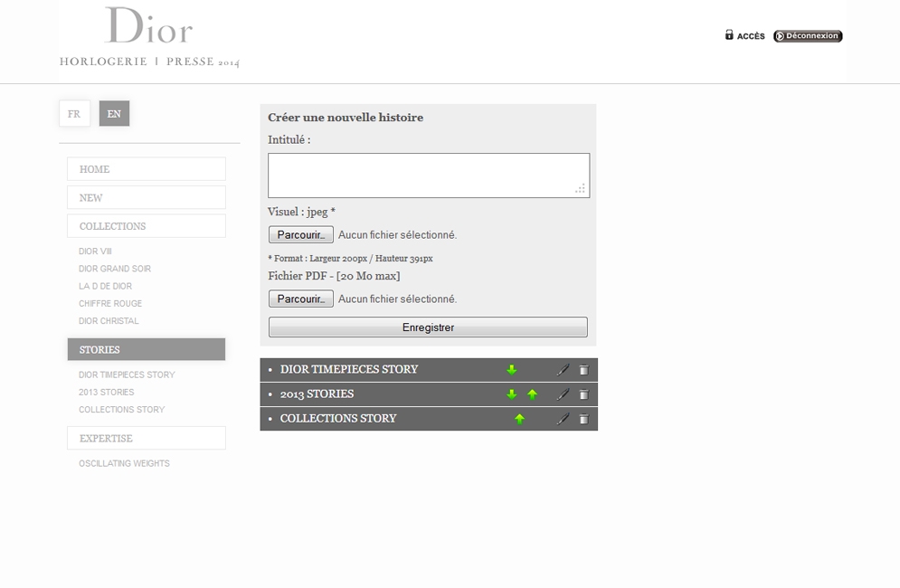
Task: Open the EXPERTISE menu item
Action: point(147,438)
